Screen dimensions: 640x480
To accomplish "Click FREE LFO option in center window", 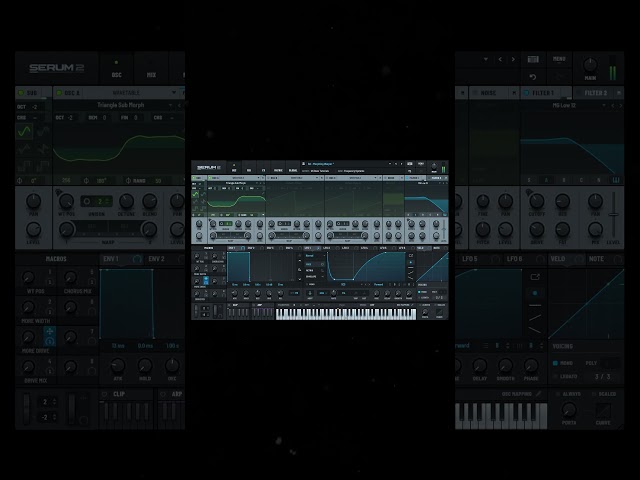I will pyautogui.click(x=314, y=264).
